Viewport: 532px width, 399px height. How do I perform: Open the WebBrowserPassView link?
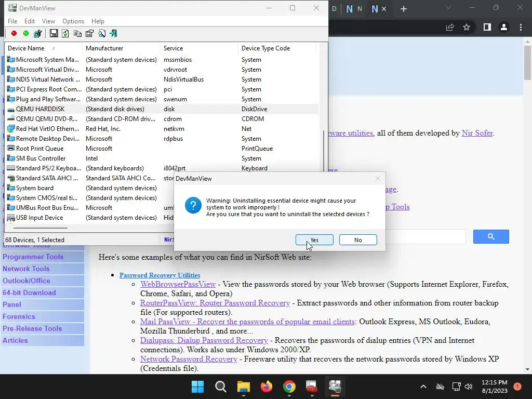click(x=178, y=284)
